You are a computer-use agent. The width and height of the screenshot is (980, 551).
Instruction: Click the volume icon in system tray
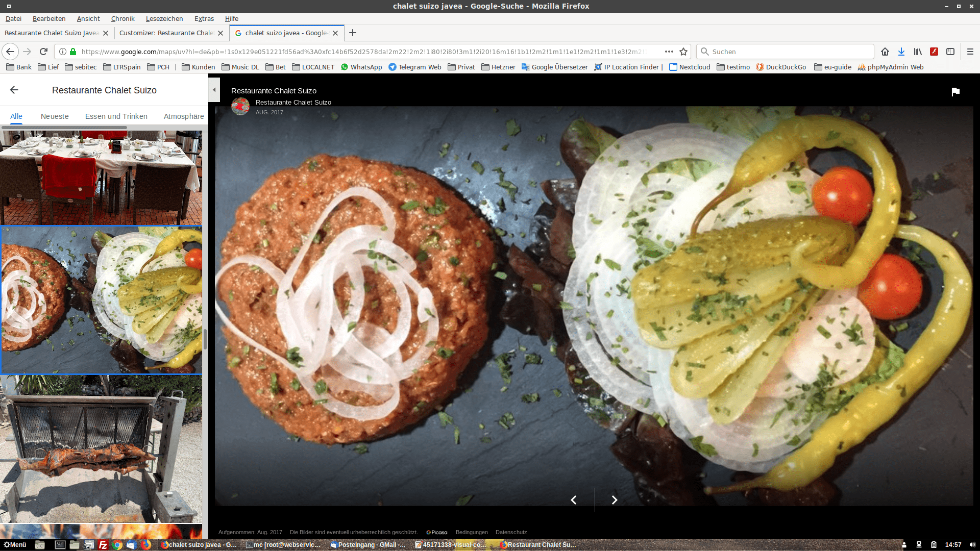click(972, 545)
